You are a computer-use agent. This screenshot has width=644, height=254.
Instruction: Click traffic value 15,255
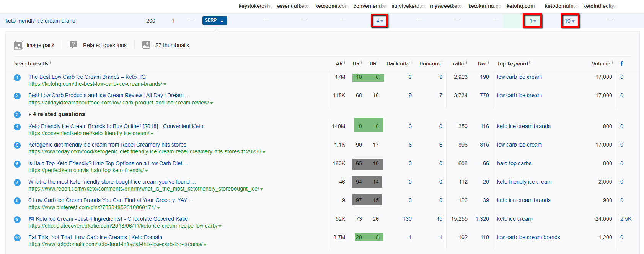[459, 219]
